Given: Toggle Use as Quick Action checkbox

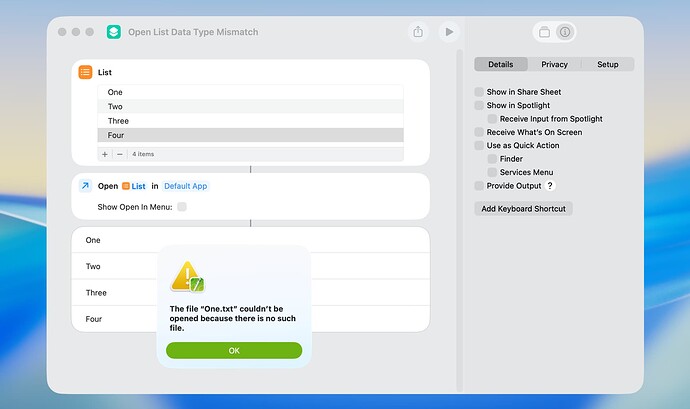Looking at the screenshot, I should click(479, 145).
